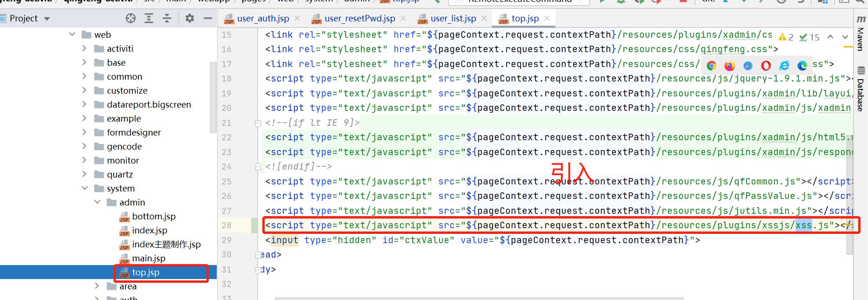Click jutils.min.js in line 27
This screenshot has height=300, width=868.
[x=770, y=211]
